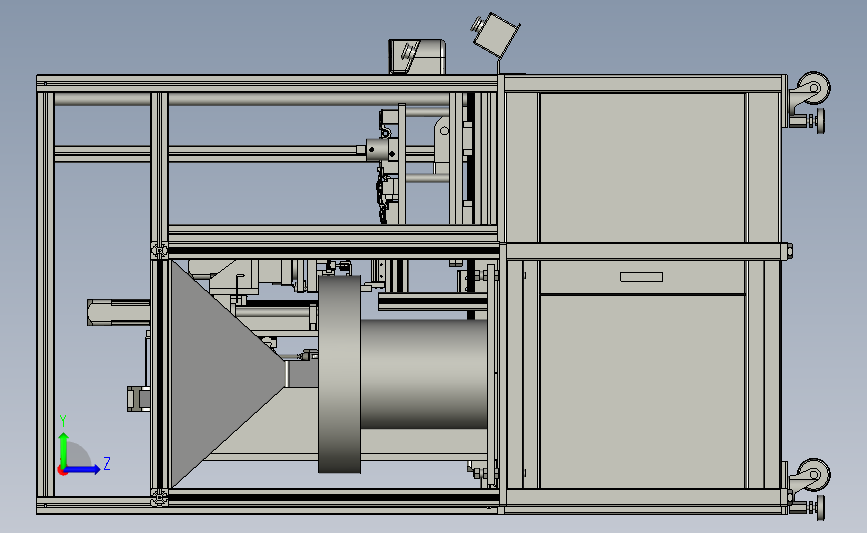867x533 pixels.
Task: Click the red origin point of the triad
Action: 62,471
